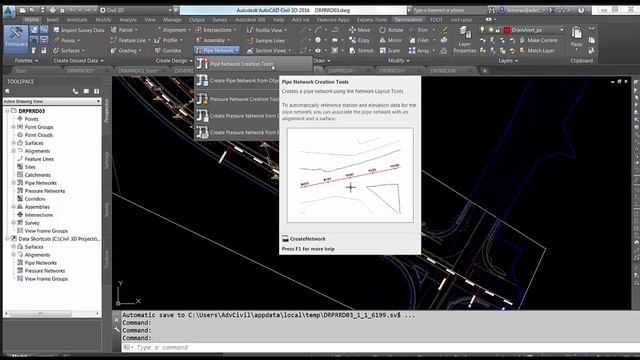Expand the Create Ground Data panel
This screenshot has width=640, height=360.
(x=78, y=60)
